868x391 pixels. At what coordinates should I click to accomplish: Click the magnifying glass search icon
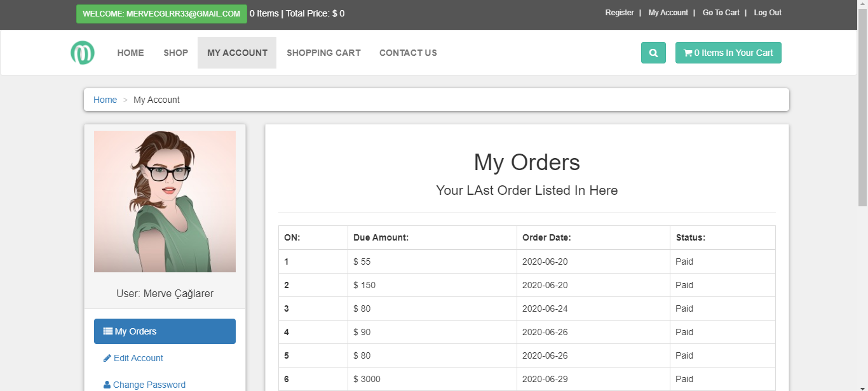click(x=653, y=53)
